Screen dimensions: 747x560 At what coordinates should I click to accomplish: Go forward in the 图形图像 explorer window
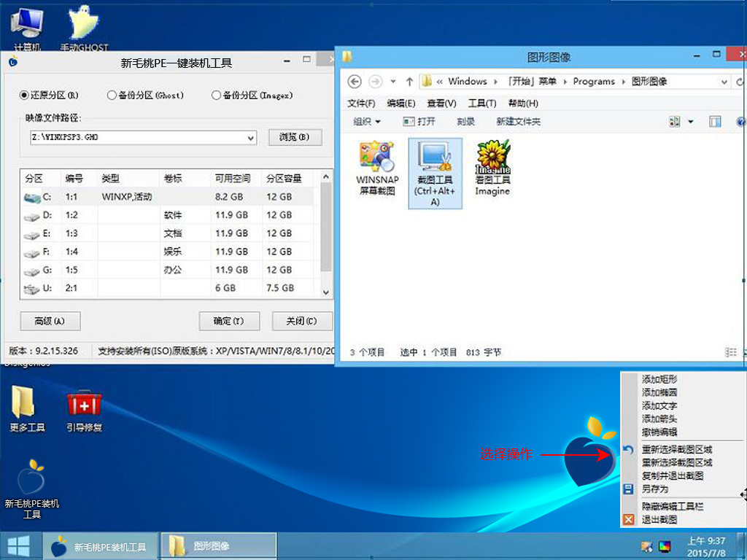pos(376,82)
